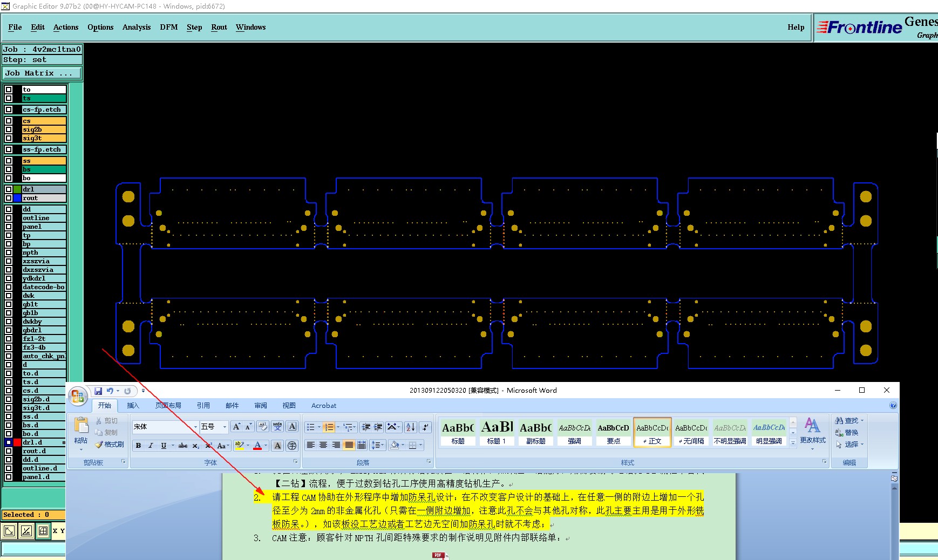
Task: Toggle the 'ts' layer checkbox
Action: pyautogui.click(x=9, y=98)
